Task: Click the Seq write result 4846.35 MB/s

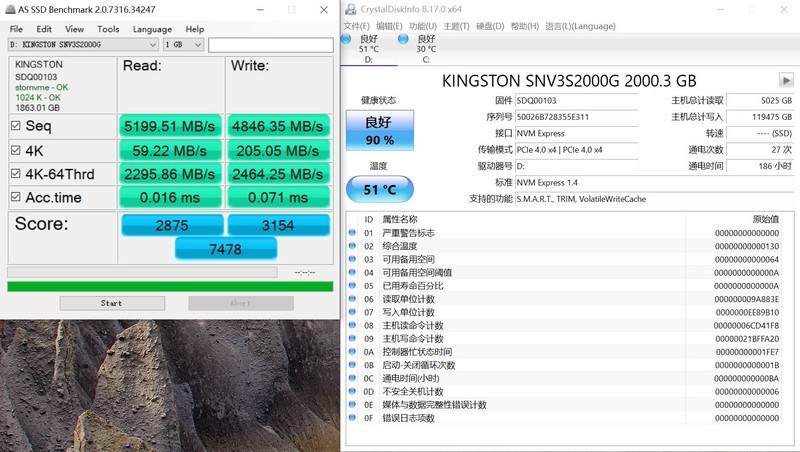Action: 278,126
